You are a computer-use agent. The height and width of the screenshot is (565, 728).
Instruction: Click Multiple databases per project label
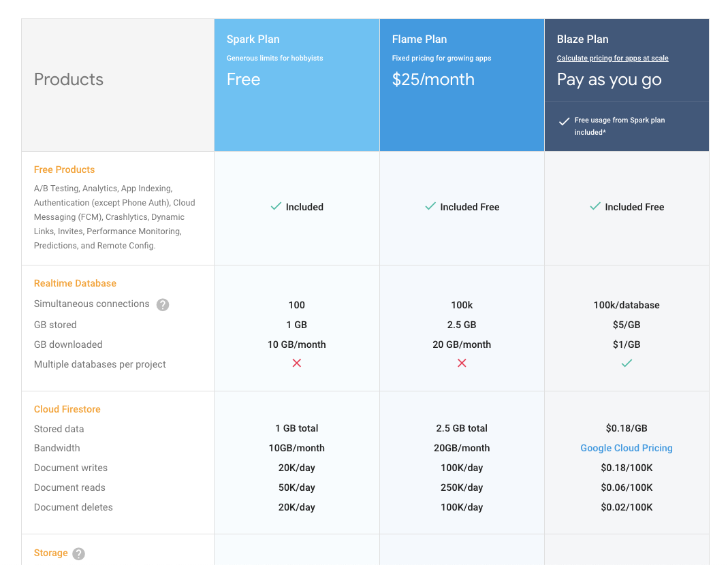pos(100,364)
